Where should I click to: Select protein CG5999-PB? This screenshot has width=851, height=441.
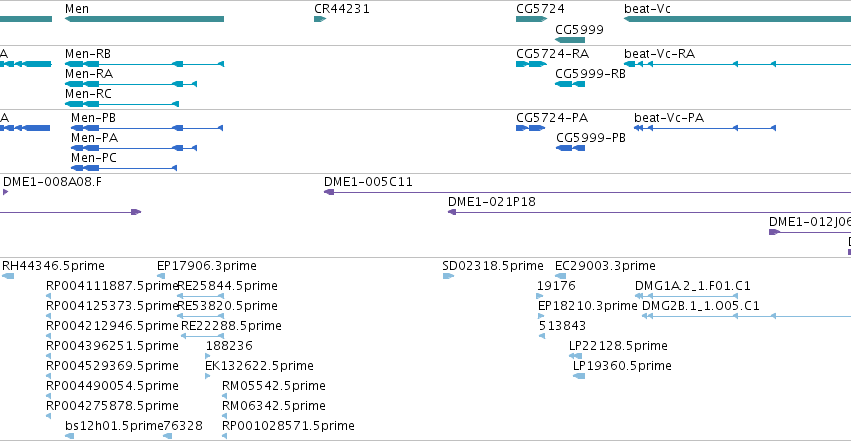[570, 148]
